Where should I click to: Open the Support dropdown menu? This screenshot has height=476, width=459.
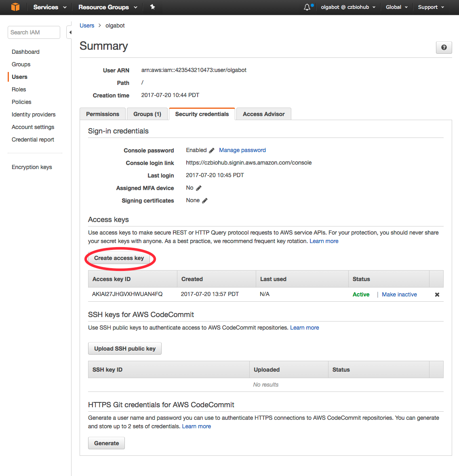[x=431, y=7]
